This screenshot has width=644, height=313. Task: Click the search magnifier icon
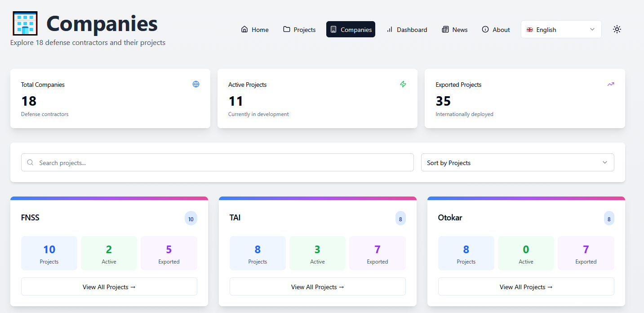(30, 162)
